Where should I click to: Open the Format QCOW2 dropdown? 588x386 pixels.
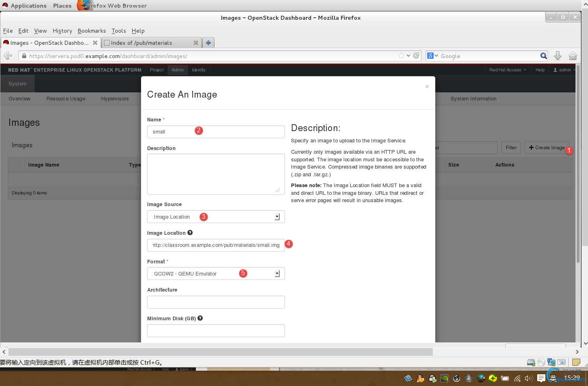tap(216, 273)
